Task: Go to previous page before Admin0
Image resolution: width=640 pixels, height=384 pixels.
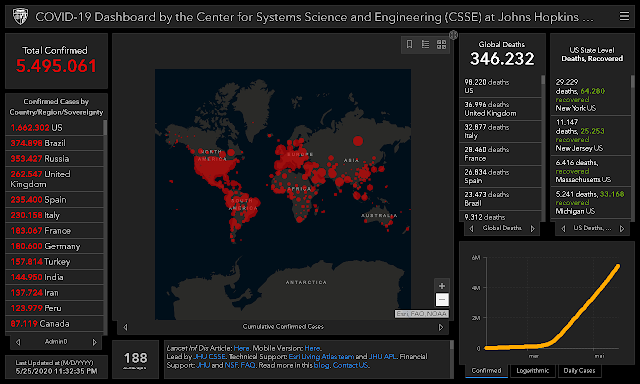Action: coord(18,342)
